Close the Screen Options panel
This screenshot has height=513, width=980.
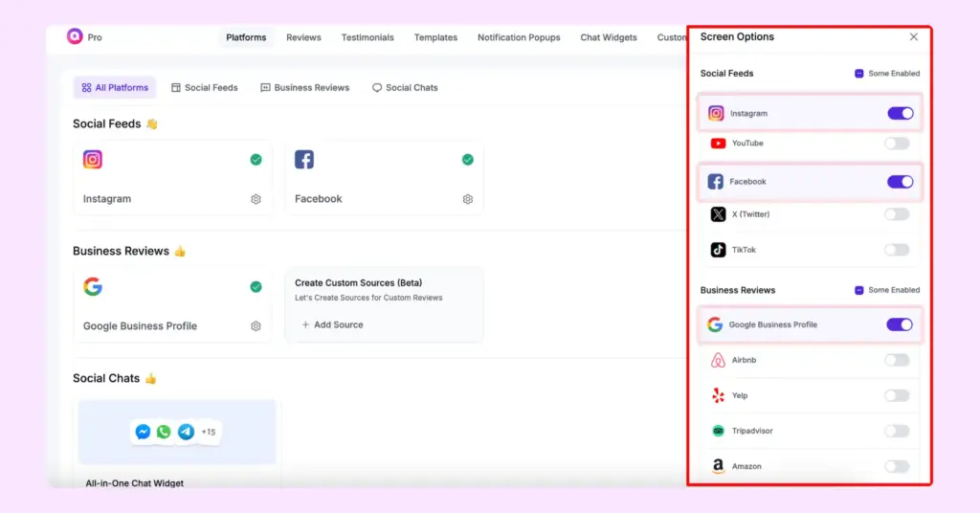tap(914, 37)
